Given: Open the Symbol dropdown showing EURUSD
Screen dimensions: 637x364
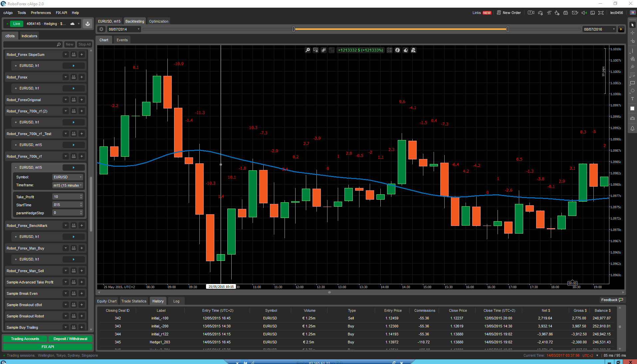Looking at the screenshot, I should coord(68,177).
